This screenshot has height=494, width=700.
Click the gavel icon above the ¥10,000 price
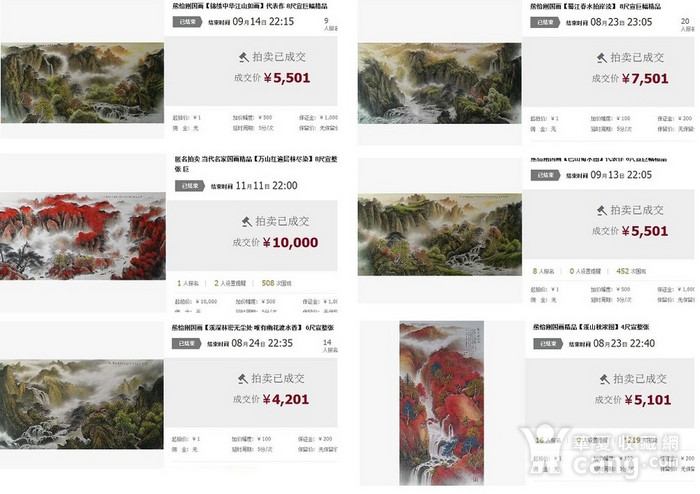pos(246,221)
